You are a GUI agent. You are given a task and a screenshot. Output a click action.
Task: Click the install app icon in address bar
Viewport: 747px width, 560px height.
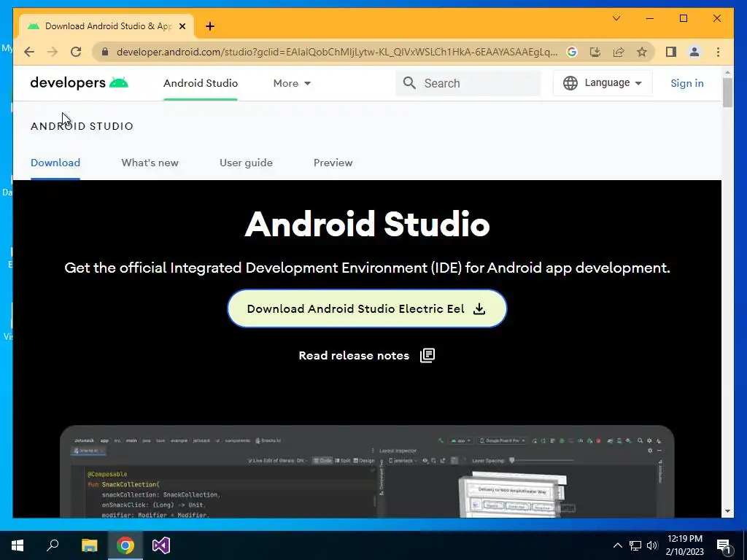coord(595,52)
